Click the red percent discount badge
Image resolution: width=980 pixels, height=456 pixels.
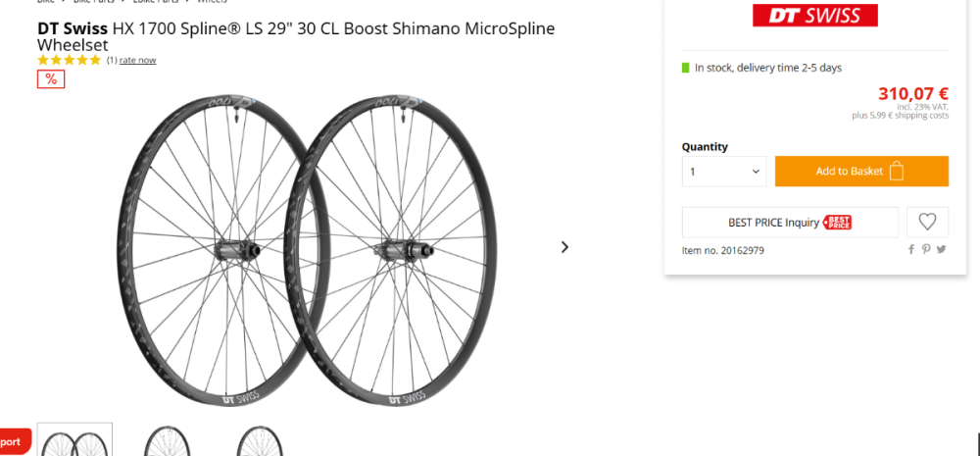click(x=51, y=78)
